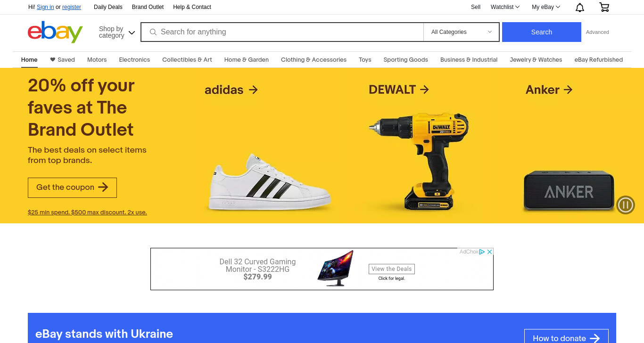
Task: Click the arrow next to Anker
Action: point(568,90)
